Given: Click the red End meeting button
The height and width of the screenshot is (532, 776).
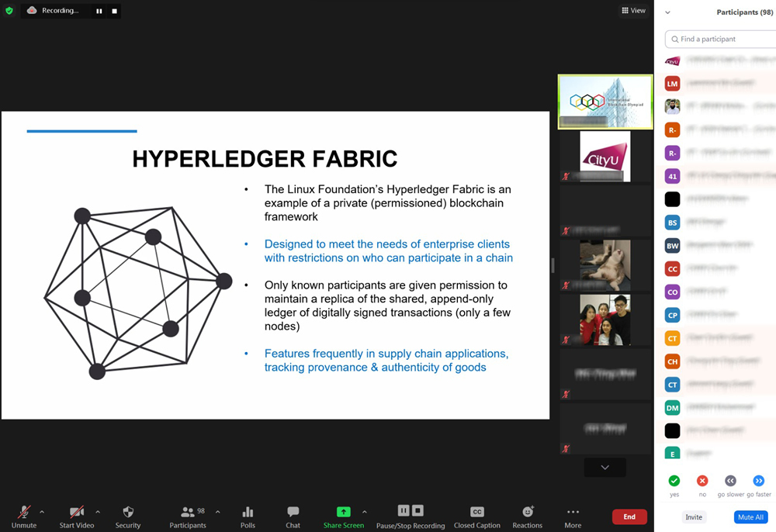Looking at the screenshot, I should pyautogui.click(x=629, y=516).
